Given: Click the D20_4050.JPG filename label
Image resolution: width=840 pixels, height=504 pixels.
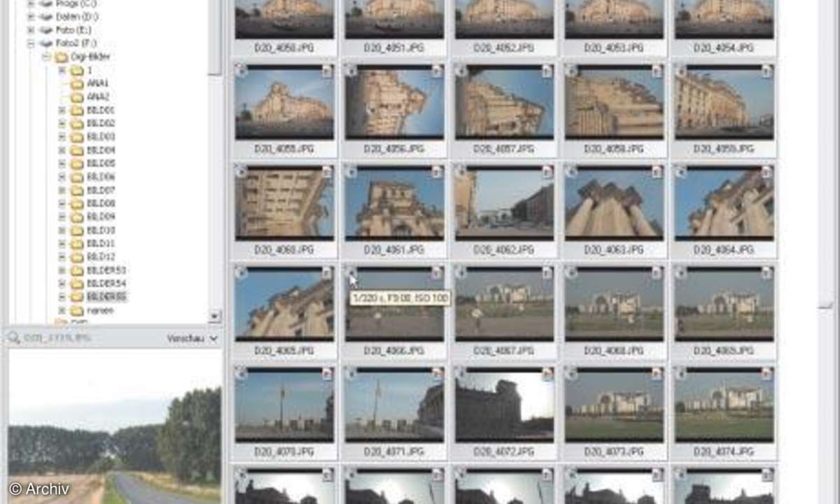Looking at the screenshot, I should (x=284, y=48).
